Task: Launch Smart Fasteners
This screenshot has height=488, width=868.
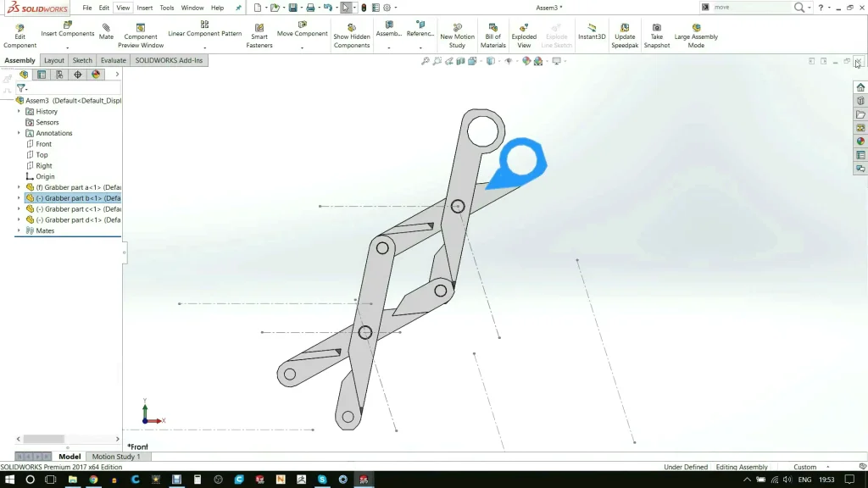Action: 259,36
